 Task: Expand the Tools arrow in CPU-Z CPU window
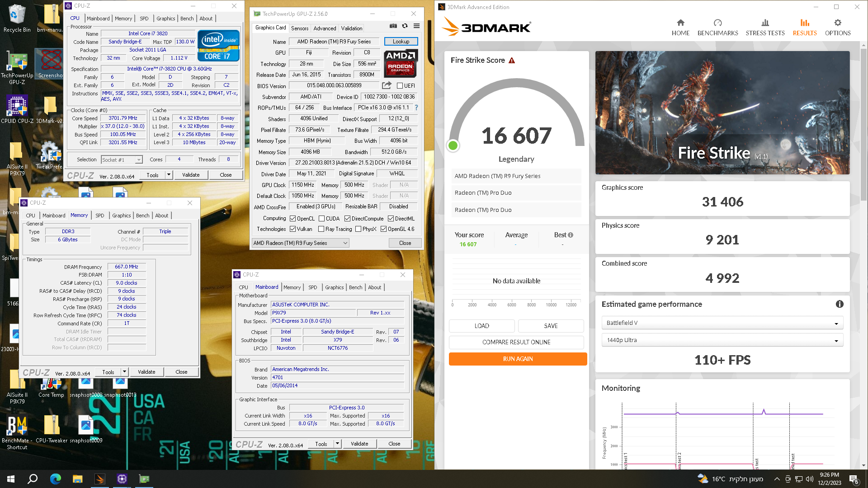pyautogui.click(x=169, y=175)
